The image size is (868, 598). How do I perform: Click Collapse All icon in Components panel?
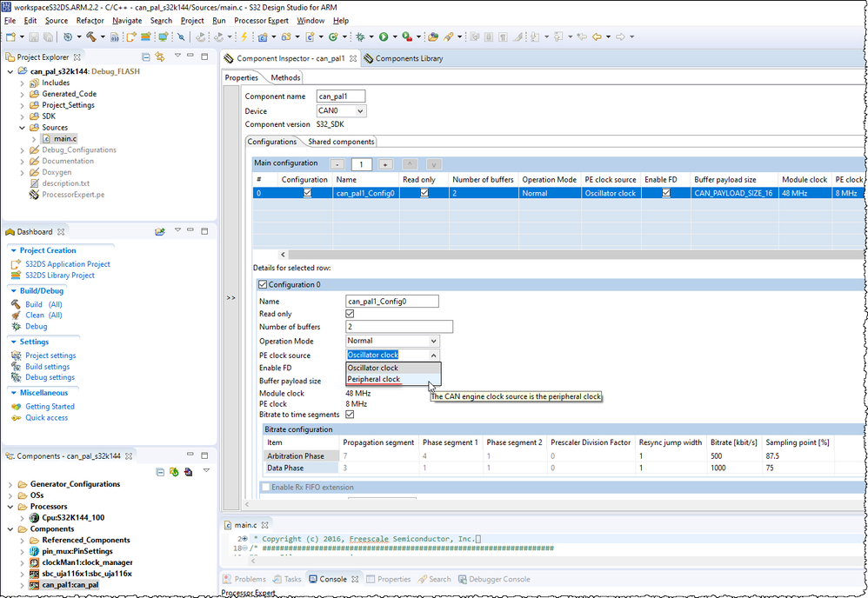(160, 472)
